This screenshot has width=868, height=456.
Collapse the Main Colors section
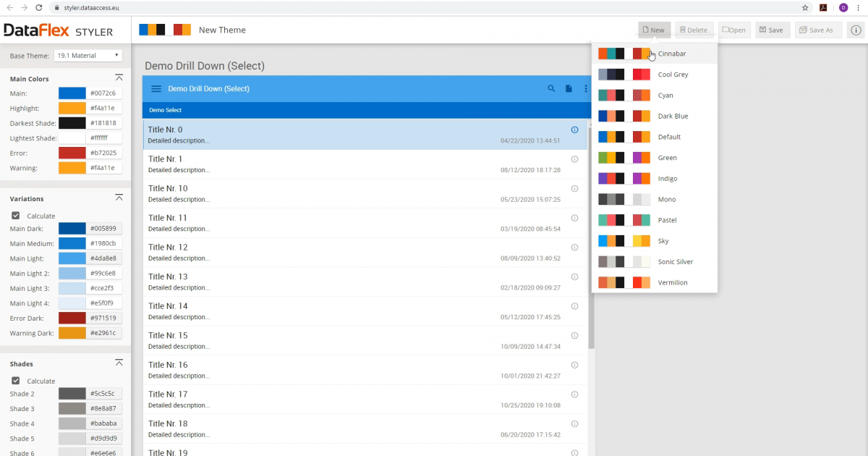(119, 77)
